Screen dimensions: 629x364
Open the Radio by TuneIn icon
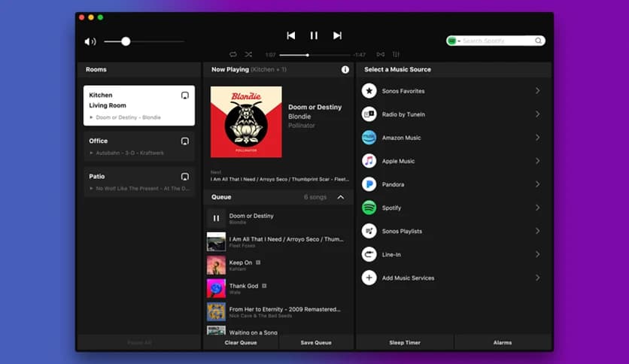tap(369, 114)
